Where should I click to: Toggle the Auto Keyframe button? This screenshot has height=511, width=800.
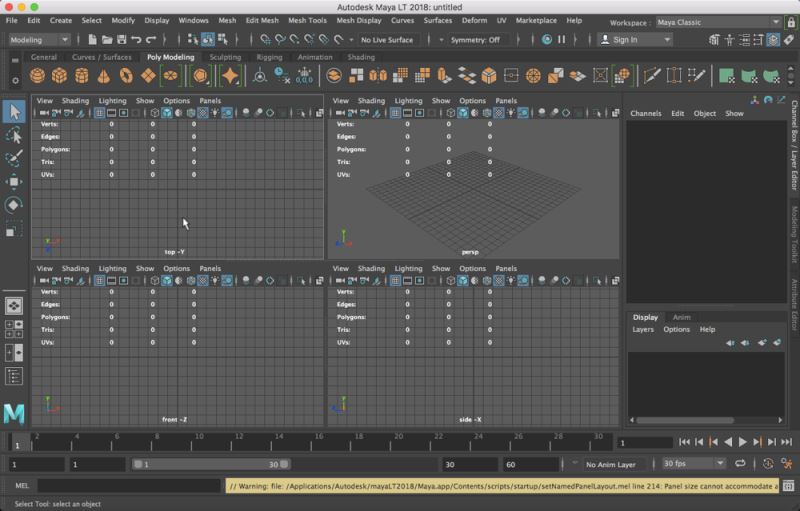[768, 464]
